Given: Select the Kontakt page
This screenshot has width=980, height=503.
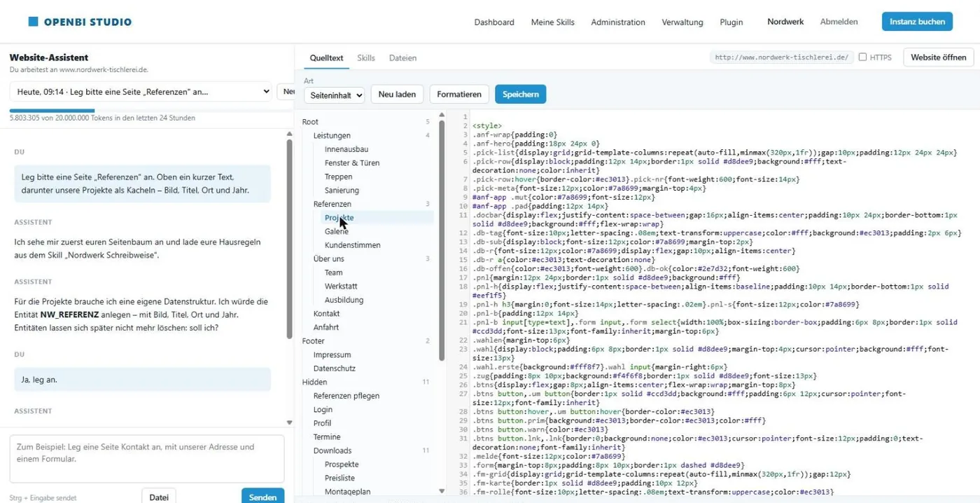Looking at the screenshot, I should 326,313.
